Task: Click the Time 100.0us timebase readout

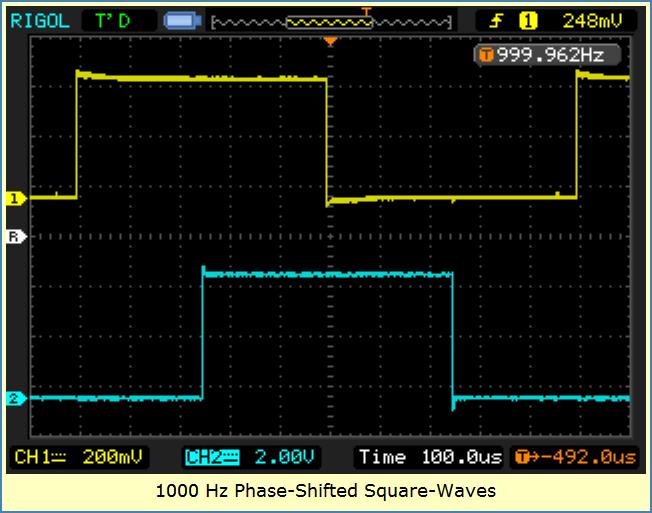Action: pos(430,457)
